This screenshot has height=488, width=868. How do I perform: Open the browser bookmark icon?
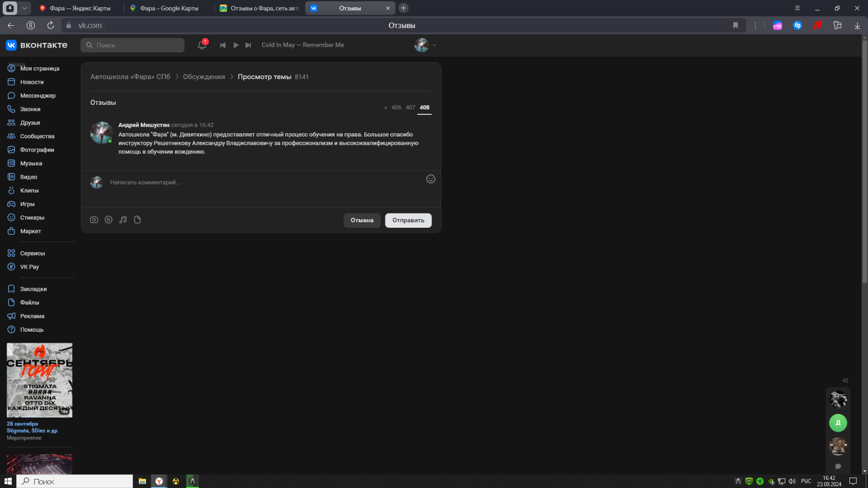coord(735,25)
